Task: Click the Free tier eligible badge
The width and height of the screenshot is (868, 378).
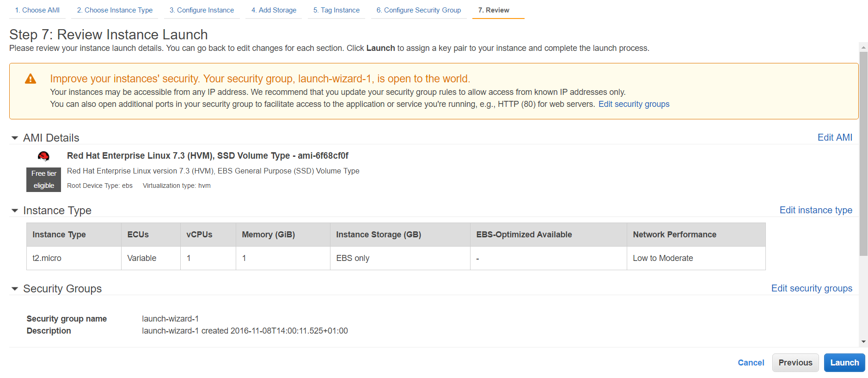Action: coord(43,180)
